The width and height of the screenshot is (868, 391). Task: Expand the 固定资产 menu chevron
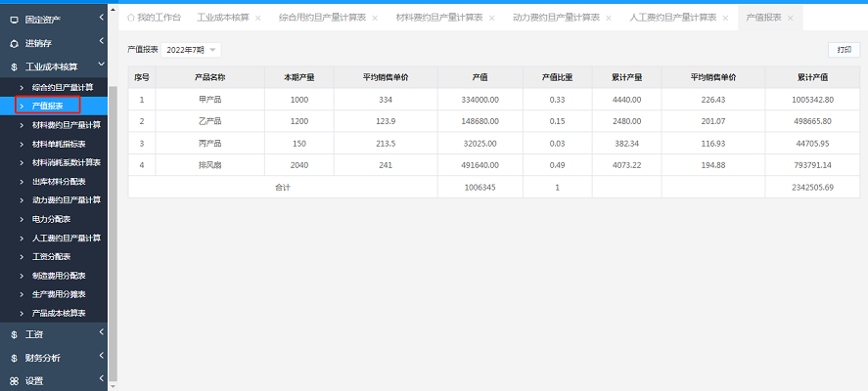pos(102,18)
